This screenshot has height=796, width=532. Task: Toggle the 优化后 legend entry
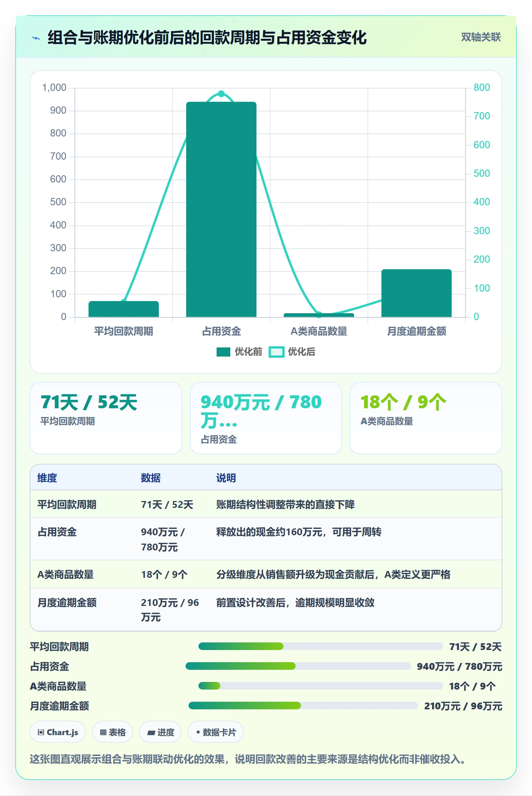tap(292, 352)
